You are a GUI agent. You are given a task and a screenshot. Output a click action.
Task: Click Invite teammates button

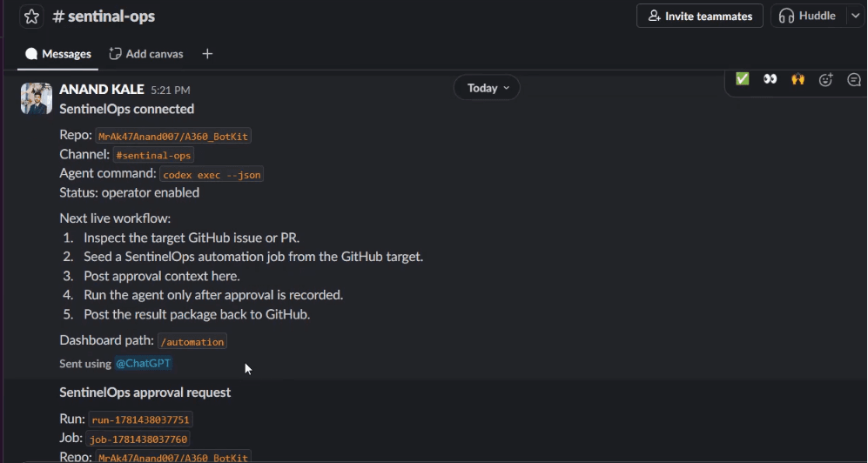click(700, 16)
